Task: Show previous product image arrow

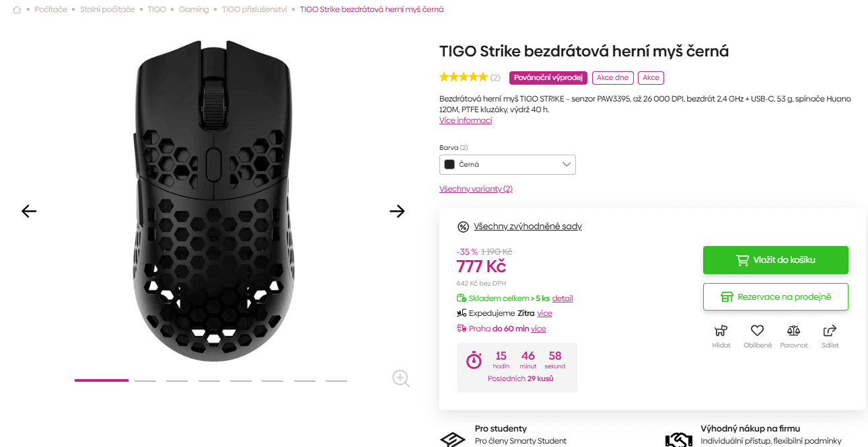Action: tap(29, 211)
